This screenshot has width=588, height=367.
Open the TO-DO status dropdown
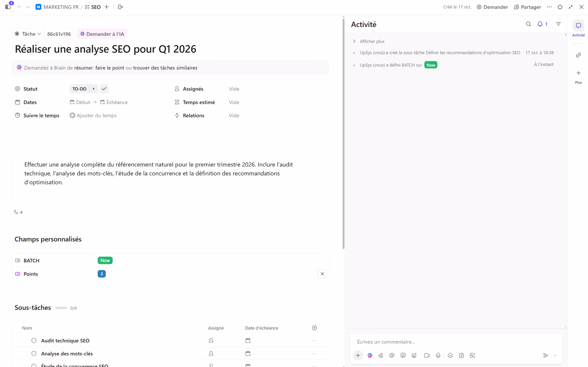point(79,89)
